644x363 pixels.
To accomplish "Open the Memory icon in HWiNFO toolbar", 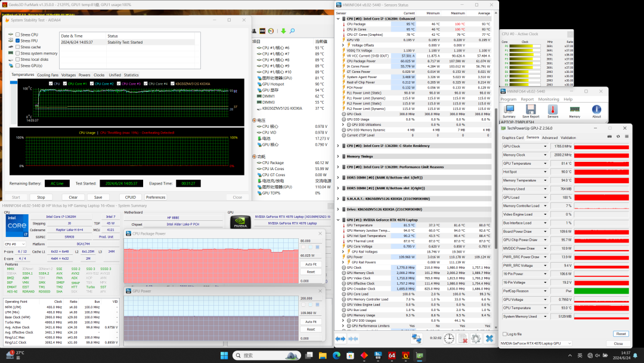I will point(575,111).
